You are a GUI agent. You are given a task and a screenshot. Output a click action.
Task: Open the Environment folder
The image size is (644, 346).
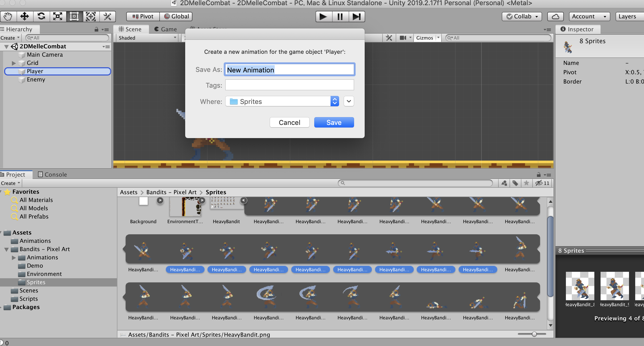coord(44,274)
